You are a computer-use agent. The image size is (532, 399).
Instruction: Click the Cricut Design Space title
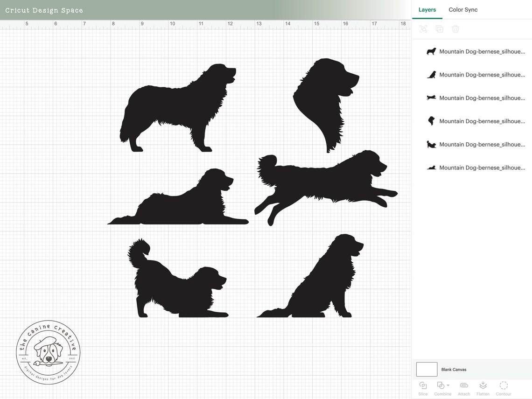pyautogui.click(x=44, y=10)
